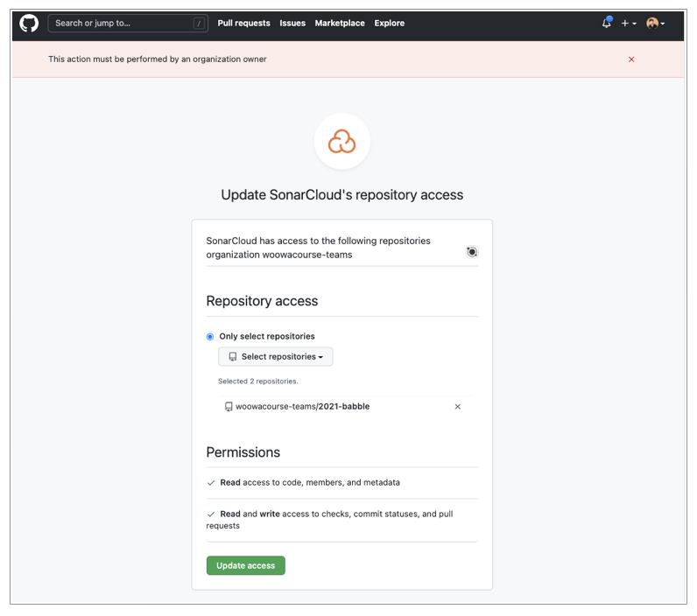Viewport: 697px width, 616px height.
Task: Open the GitHub home logo
Action: coord(29,23)
